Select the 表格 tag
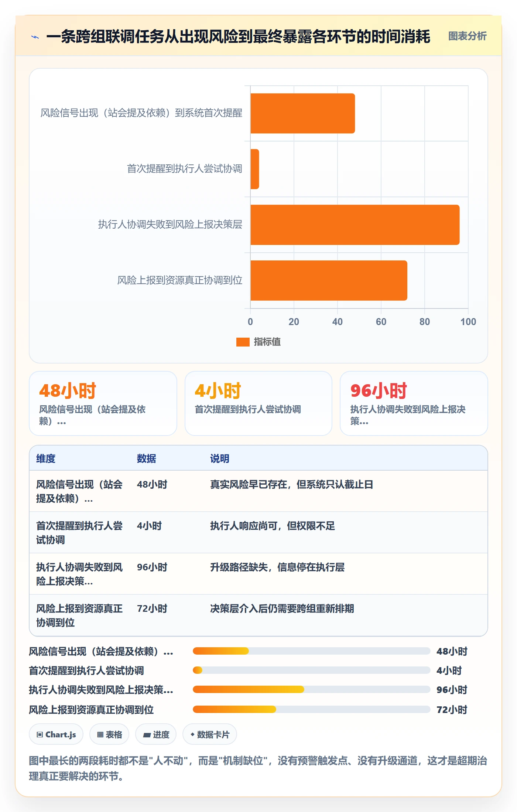Viewport: 517px width, 812px height. pos(109,734)
